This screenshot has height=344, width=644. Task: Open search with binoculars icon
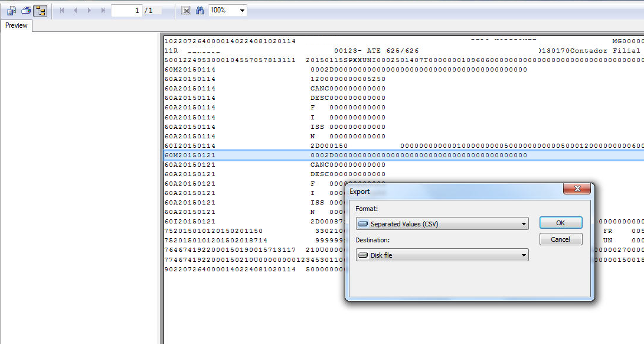pyautogui.click(x=200, y=11)
